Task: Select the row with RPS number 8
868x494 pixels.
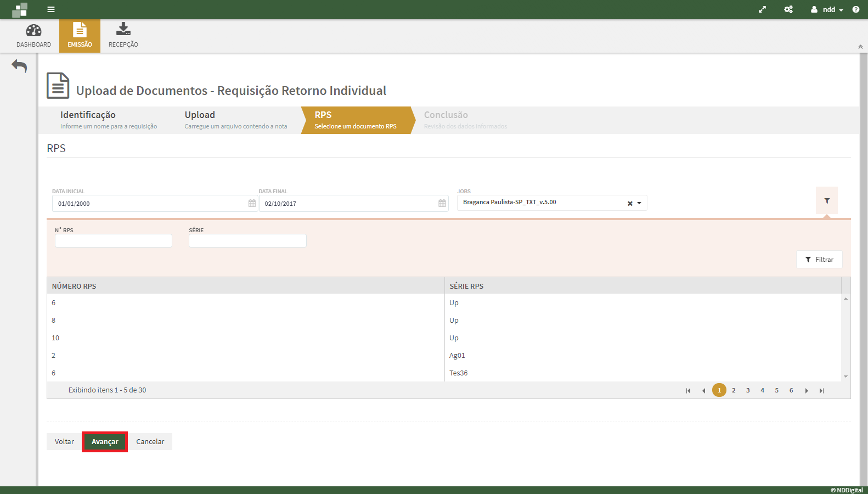Action: (x=444, y=321)
